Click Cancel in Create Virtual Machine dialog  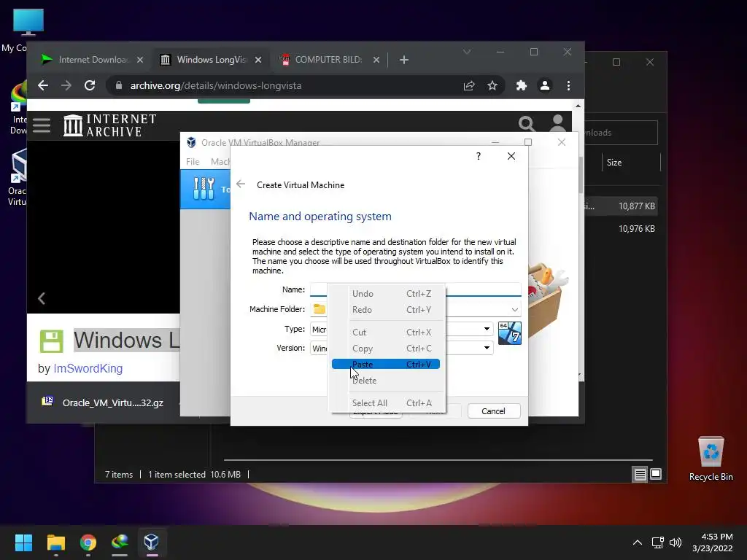coord(494,411)
